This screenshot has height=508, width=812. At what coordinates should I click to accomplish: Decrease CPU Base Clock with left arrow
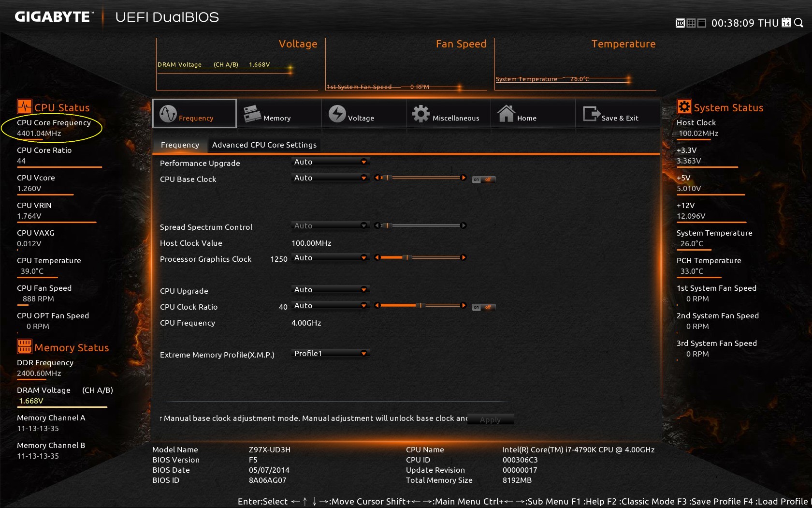point(377,178)
